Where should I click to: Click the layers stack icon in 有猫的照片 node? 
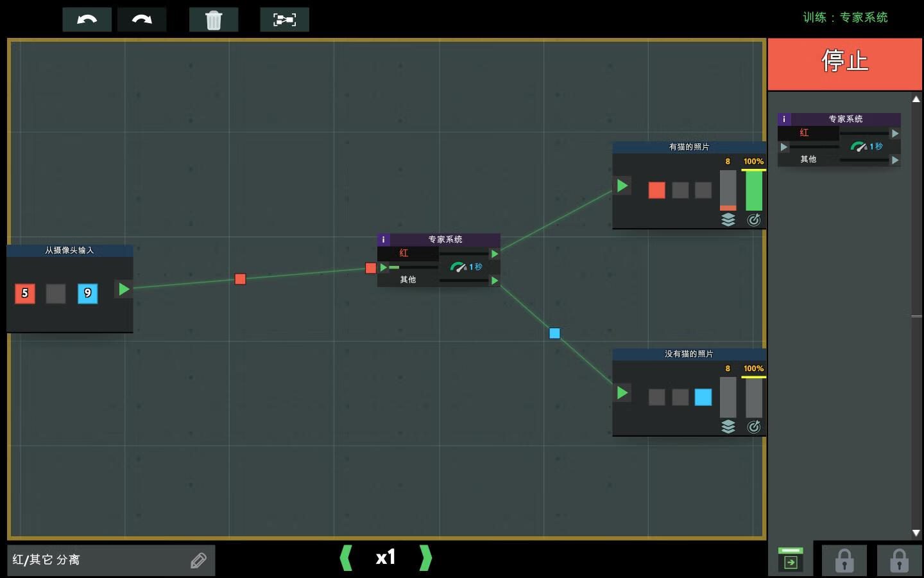click(728, 220)
